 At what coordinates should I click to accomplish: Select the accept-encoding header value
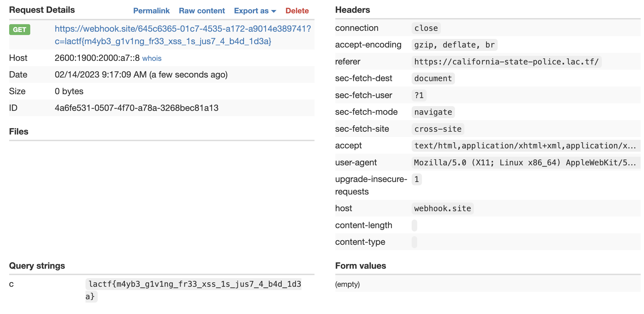pyautogui.click(x=454, y=45)
